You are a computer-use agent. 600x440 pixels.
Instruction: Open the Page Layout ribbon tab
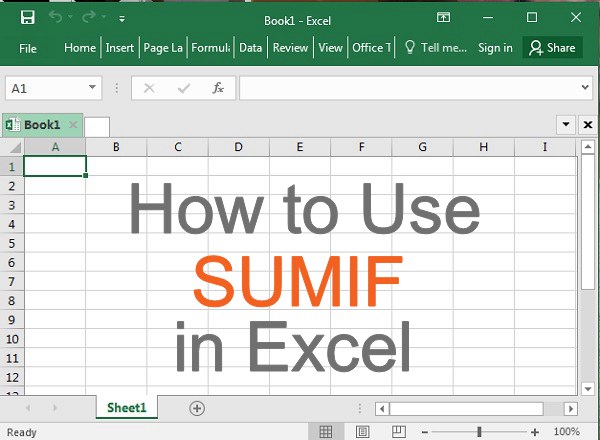[163, 48]
